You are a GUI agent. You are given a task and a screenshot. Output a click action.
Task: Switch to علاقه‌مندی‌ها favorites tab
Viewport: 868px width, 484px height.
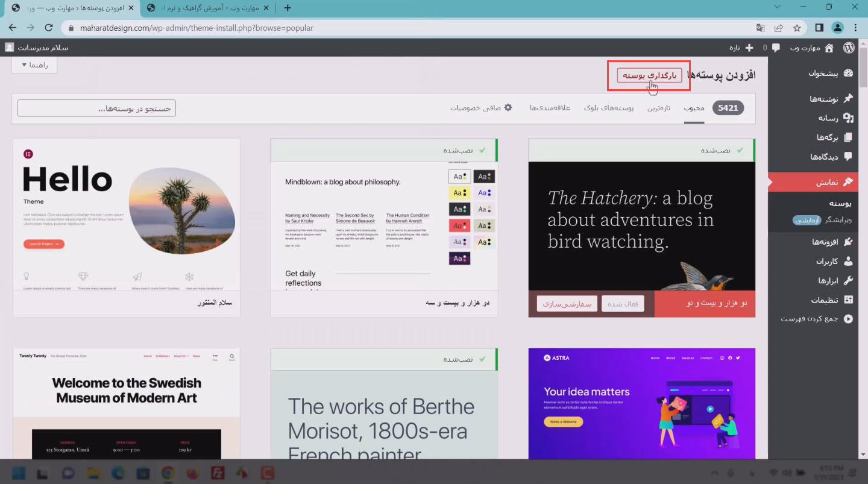click(550, 108)
